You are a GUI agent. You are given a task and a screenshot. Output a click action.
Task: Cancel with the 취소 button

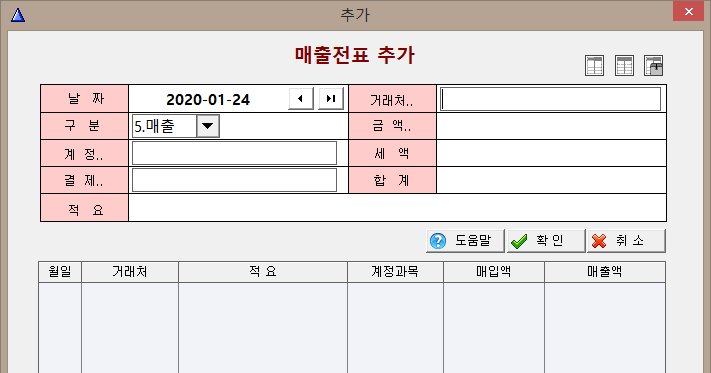(x=626, y=241)
